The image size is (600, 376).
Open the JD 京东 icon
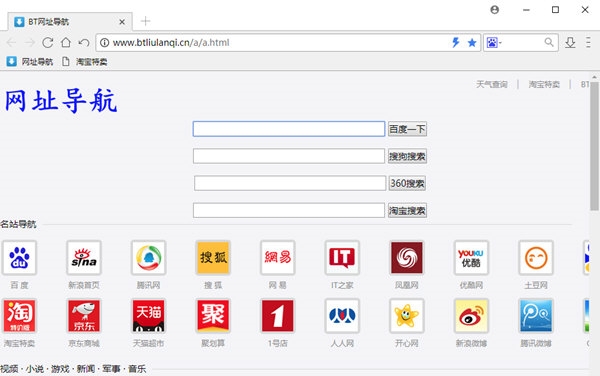[84, 316]
